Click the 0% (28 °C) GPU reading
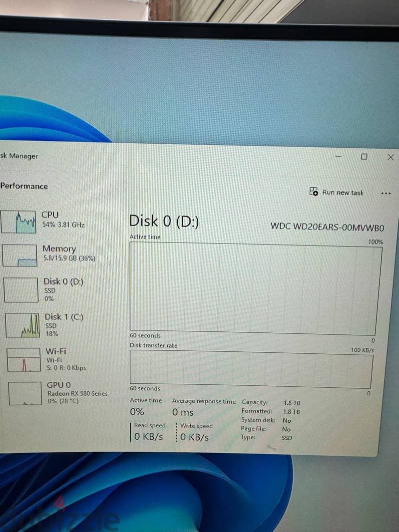Image resolution: width=399 pixels, height=532 pixels. point(63,401)
